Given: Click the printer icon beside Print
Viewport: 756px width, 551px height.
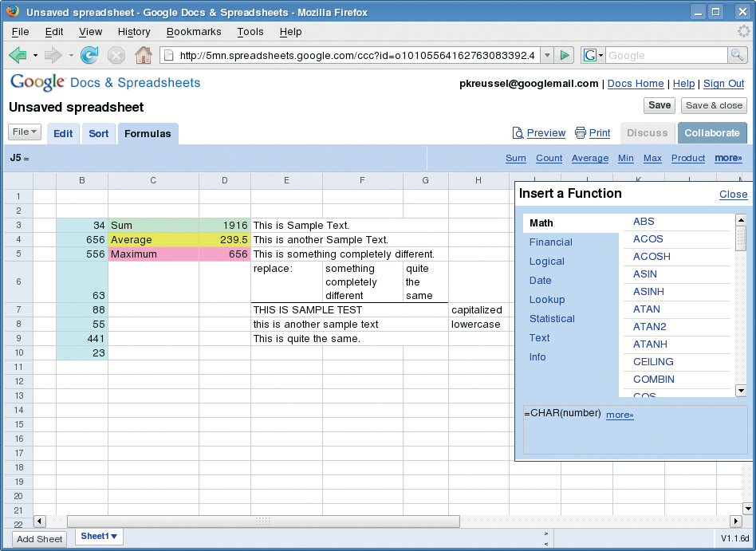Looking at the screenshot, I should (580, 133).
